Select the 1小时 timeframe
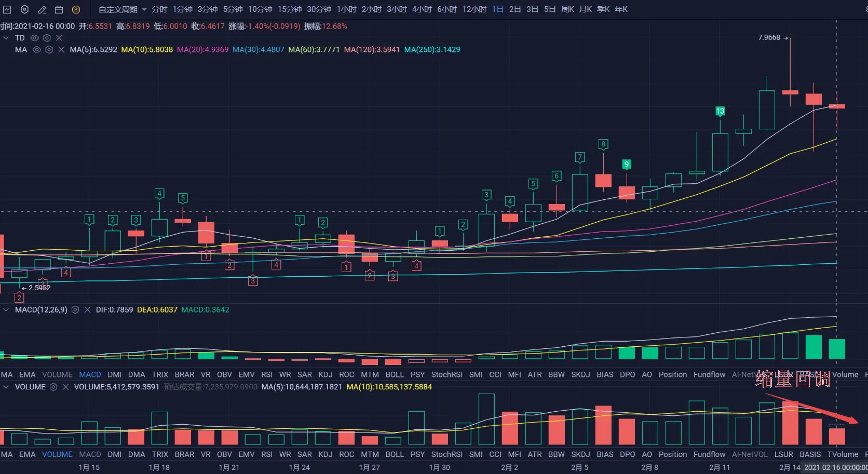Viewport: 868px width, 474px height. (x=346, y=9)
